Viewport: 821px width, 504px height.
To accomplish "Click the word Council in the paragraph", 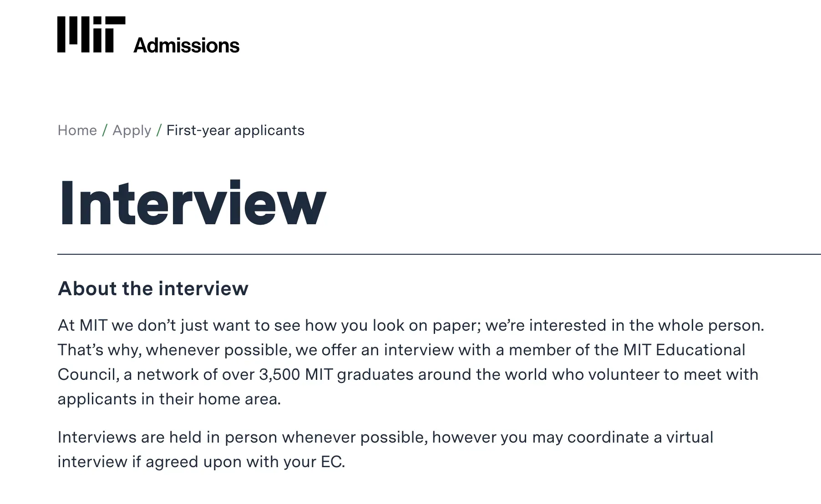I will coord(88,374).
